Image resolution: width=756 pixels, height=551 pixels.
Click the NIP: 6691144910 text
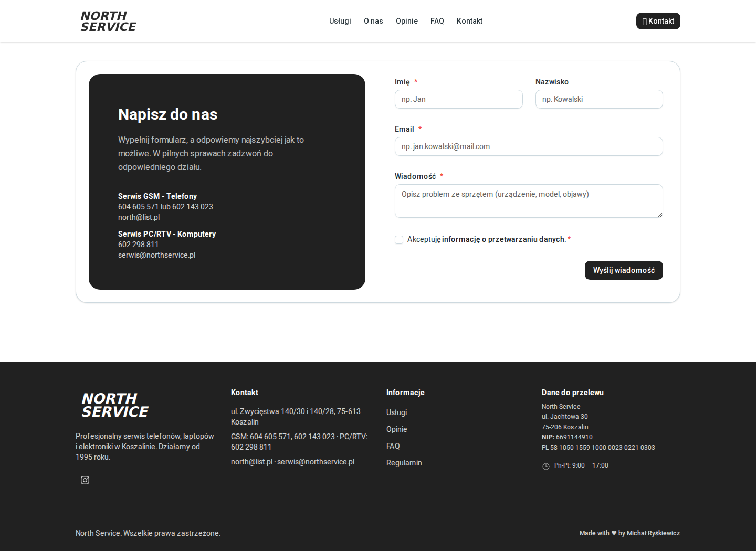pyautogui.click(x=567, y=437)
